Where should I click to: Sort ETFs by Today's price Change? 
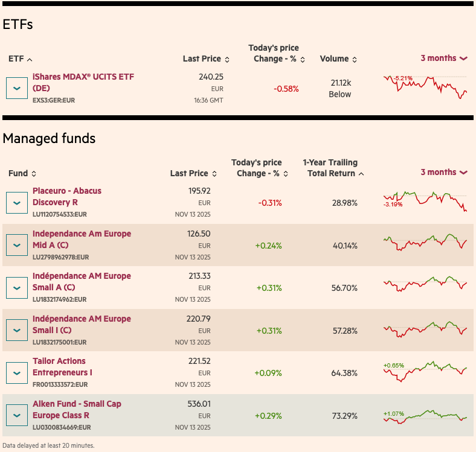tap(303, 59)
